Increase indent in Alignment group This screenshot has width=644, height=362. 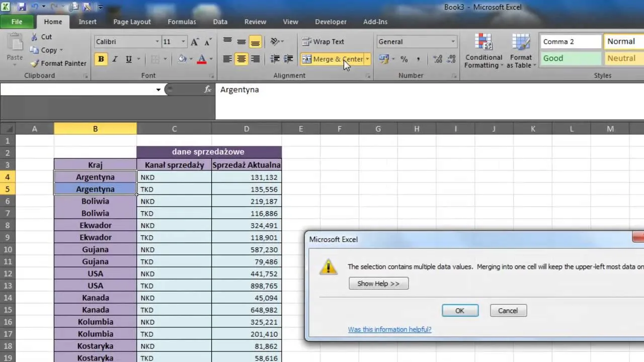288,59
